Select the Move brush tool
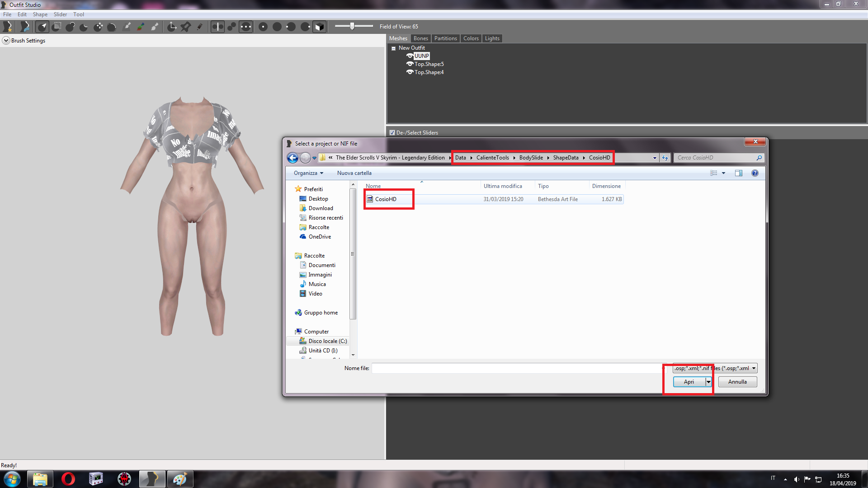This screenshot has height=488, width=868. [x=98, y=27]
